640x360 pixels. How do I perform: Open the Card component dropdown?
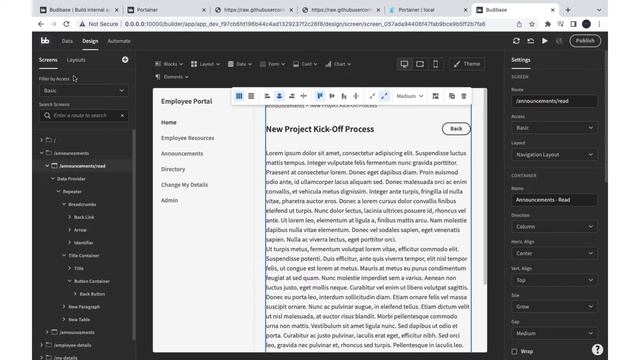pyautogui.click(x=305, y=64)
